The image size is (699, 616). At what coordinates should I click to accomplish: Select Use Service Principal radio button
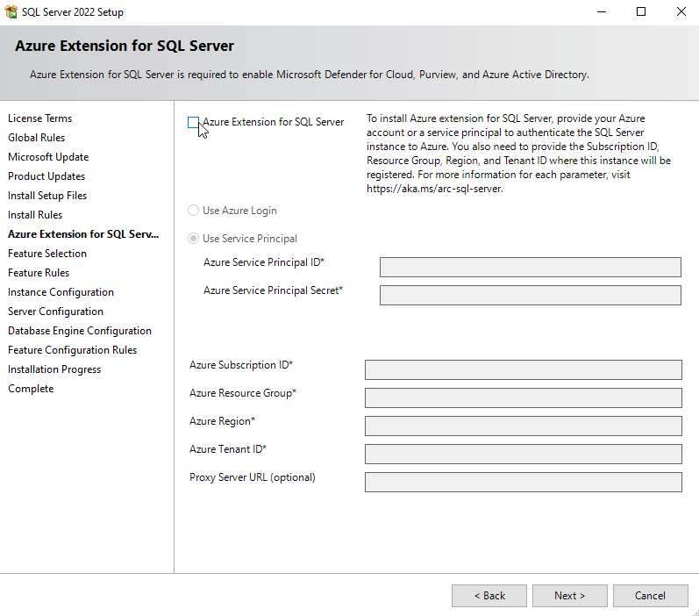point(193,239)
